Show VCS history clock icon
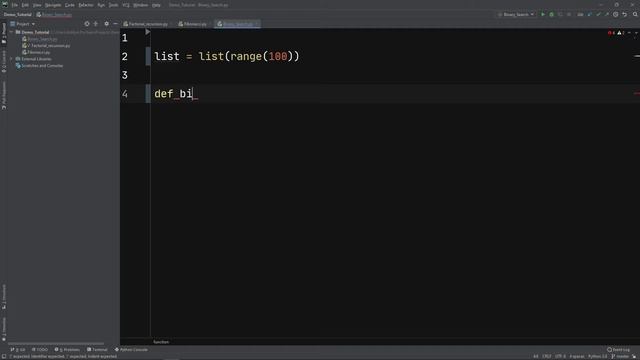 (616, 14)
